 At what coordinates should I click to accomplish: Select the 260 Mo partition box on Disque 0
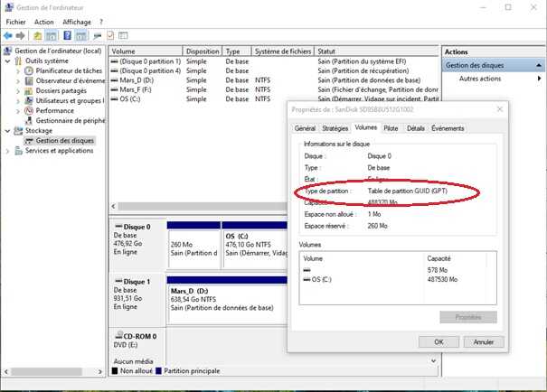tap(193, 245)
